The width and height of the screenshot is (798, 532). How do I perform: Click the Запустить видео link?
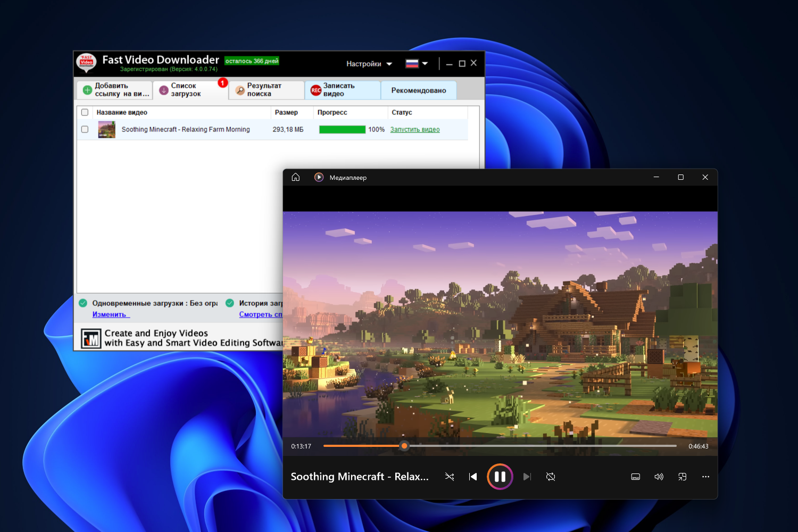click(x=415, y=129)
